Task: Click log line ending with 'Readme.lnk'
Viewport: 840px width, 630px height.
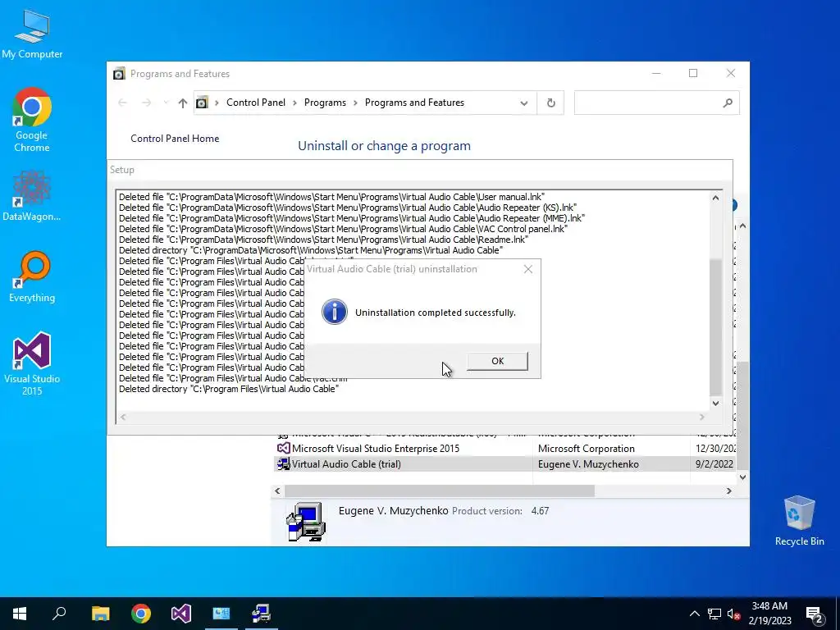Action: coord(323,240)
